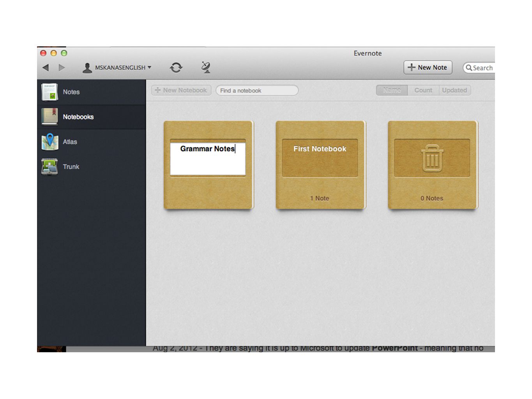Go back with the left arrow

(46, 67)
